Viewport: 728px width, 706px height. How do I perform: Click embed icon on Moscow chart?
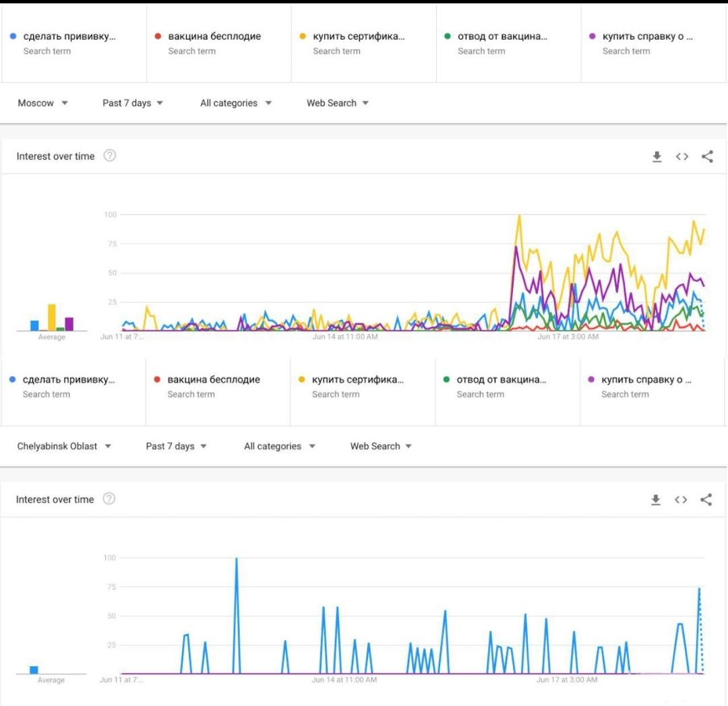click(x=681, y=157)
